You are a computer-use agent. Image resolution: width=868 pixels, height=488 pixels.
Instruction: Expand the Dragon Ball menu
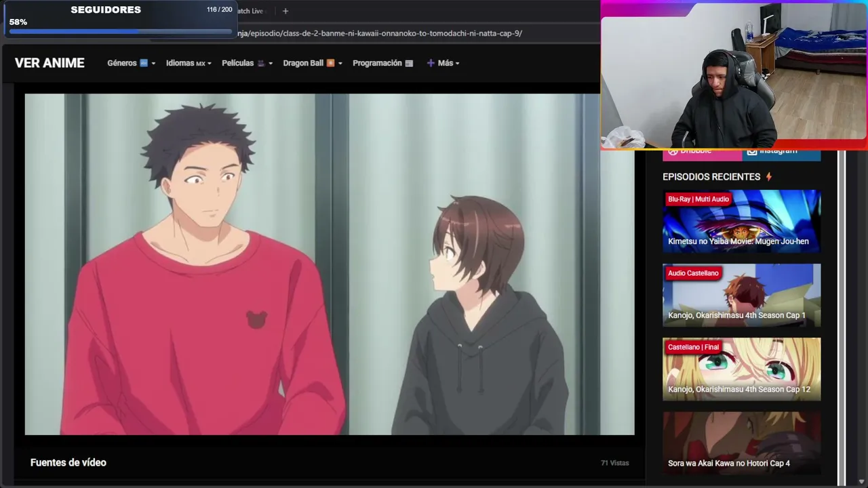(x=313, y=63)
